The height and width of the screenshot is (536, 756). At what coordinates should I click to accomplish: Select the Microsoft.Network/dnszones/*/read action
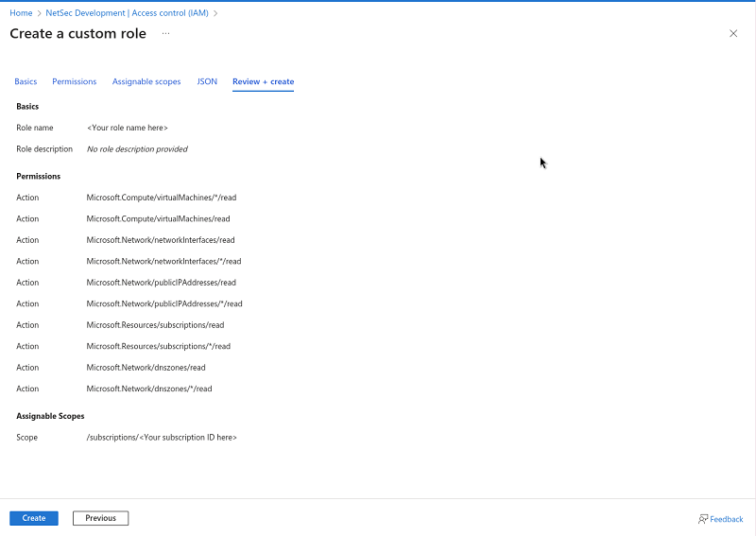pos(148,389)
